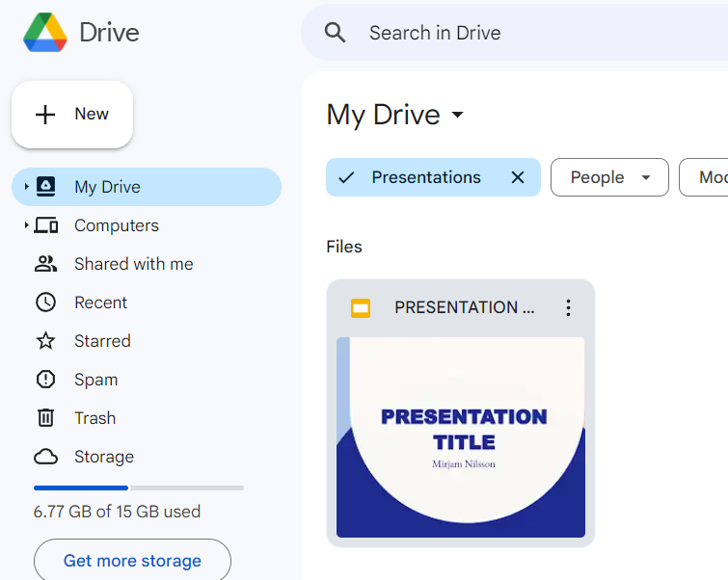Open the My Drive title dropdown
The width and height of the screenshot is (728, 580).
coord(458,116)
